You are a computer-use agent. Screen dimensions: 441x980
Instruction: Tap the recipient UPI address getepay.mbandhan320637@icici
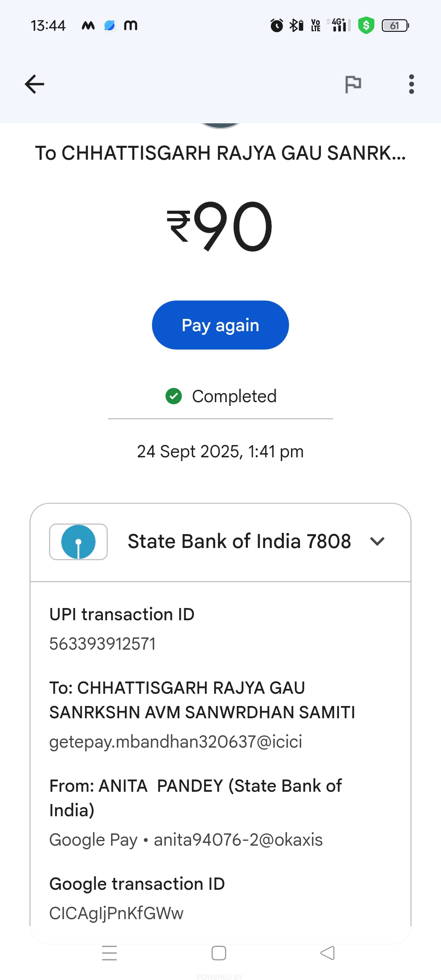[x=176, y=742]
